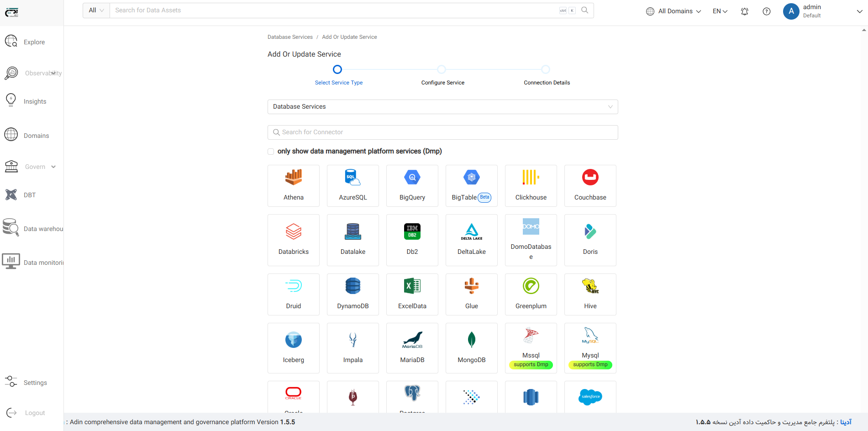Go to Insights in the sidebar

[x=35, y=101]
